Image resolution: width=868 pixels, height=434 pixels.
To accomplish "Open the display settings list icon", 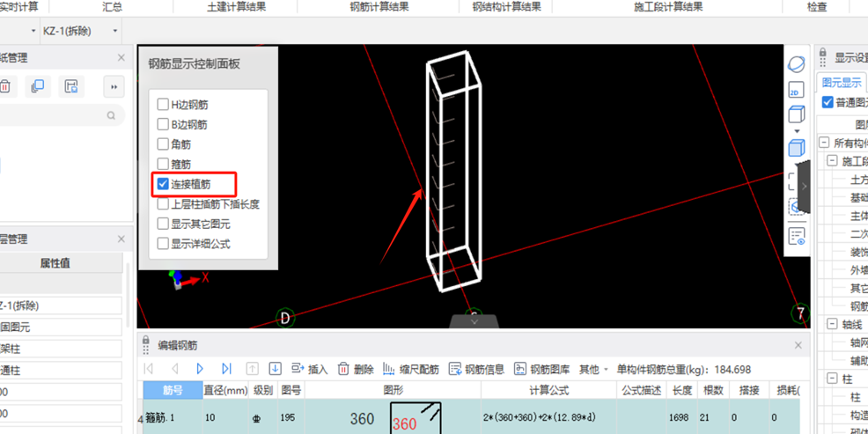I will pos(796,237).
